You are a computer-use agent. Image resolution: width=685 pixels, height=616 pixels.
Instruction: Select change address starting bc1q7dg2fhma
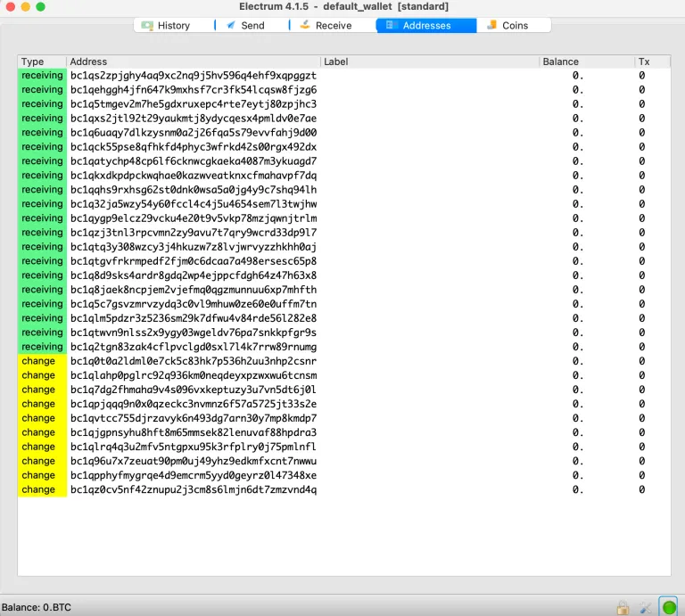click(x=194, y=390)
